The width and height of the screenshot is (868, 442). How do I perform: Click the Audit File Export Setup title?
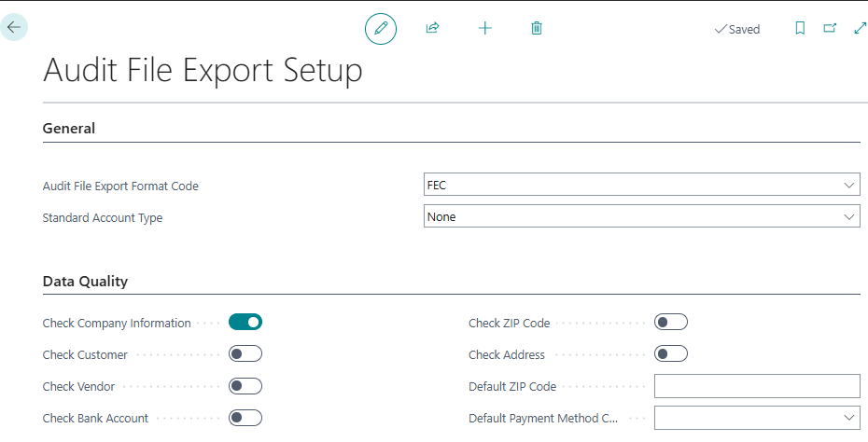203,71
